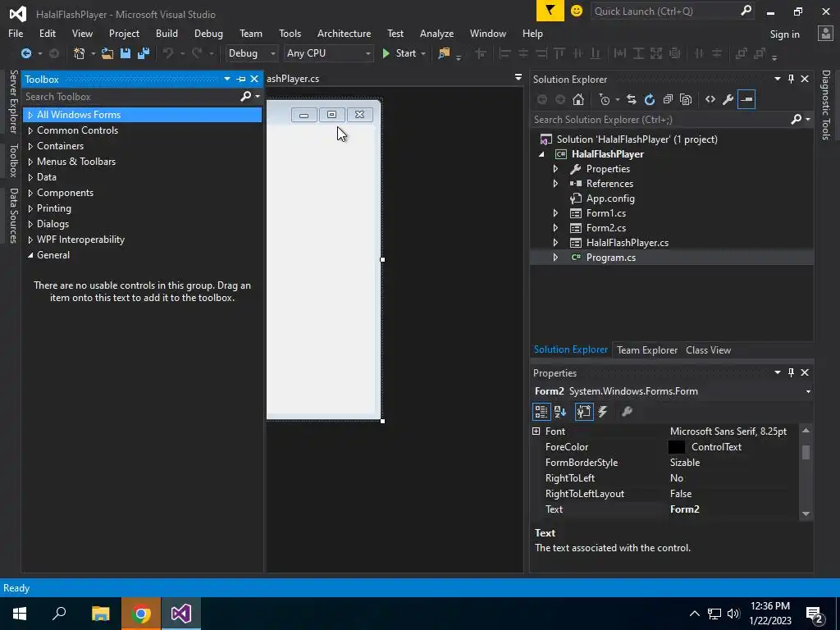Viewport: 840px width, 630px height.
Task: Collapse the HalalFlashPlayer project node
Action: click(541, 154)
